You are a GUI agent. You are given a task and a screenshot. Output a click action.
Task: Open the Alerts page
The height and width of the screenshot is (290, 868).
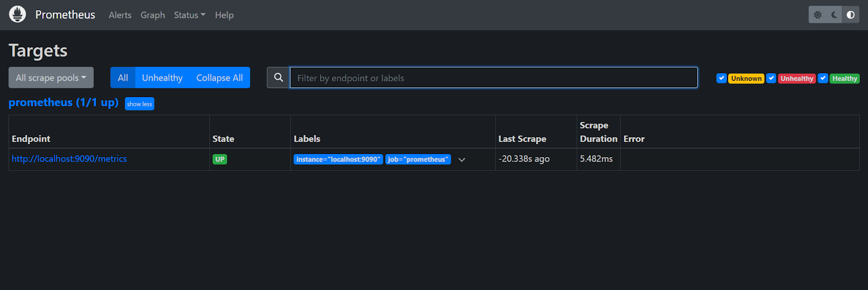pyautogui.click(x=120, y=15)
